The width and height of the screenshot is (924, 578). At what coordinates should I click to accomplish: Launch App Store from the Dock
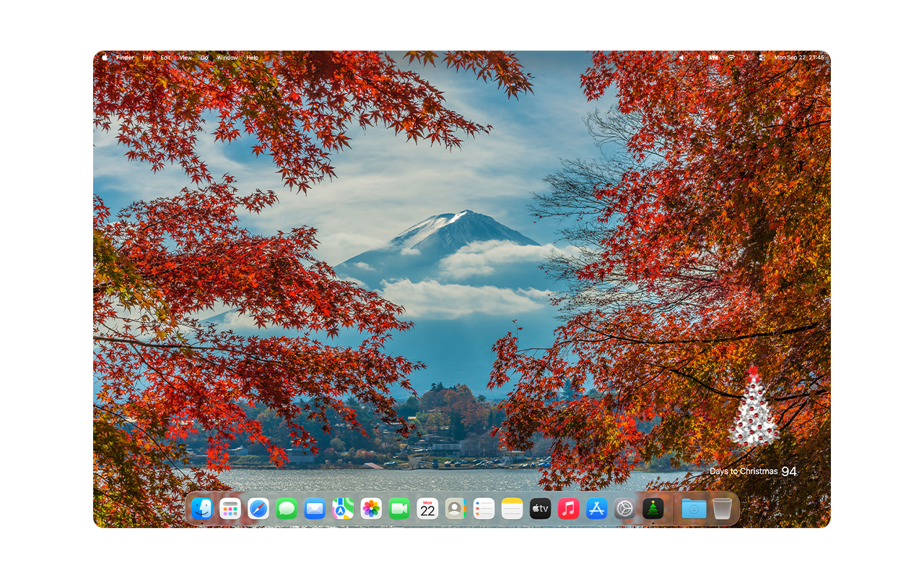tap(596, 509)
